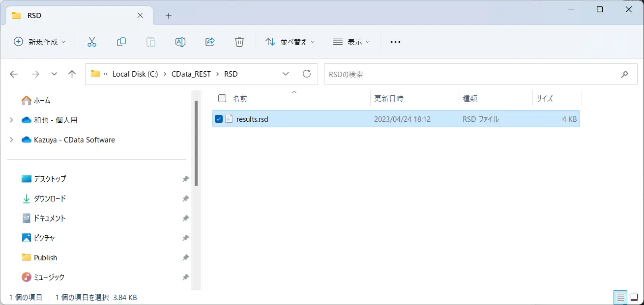
Task: Go up one folder level
Action: [72, 74]
